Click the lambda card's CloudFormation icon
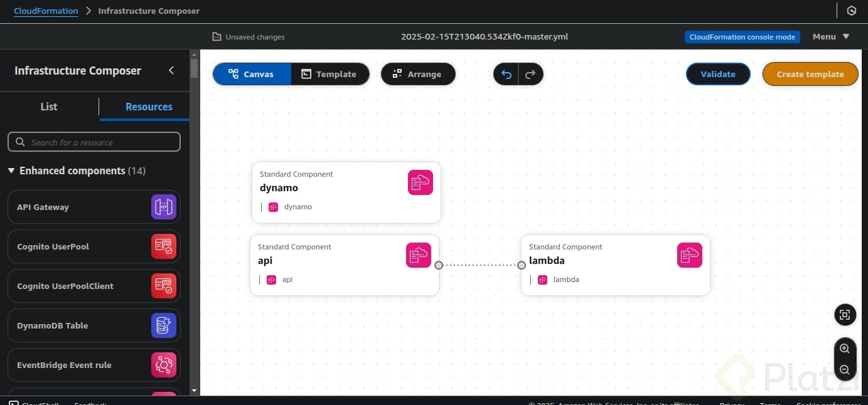Screen dimensions: 868x405 tap(690, 255)
